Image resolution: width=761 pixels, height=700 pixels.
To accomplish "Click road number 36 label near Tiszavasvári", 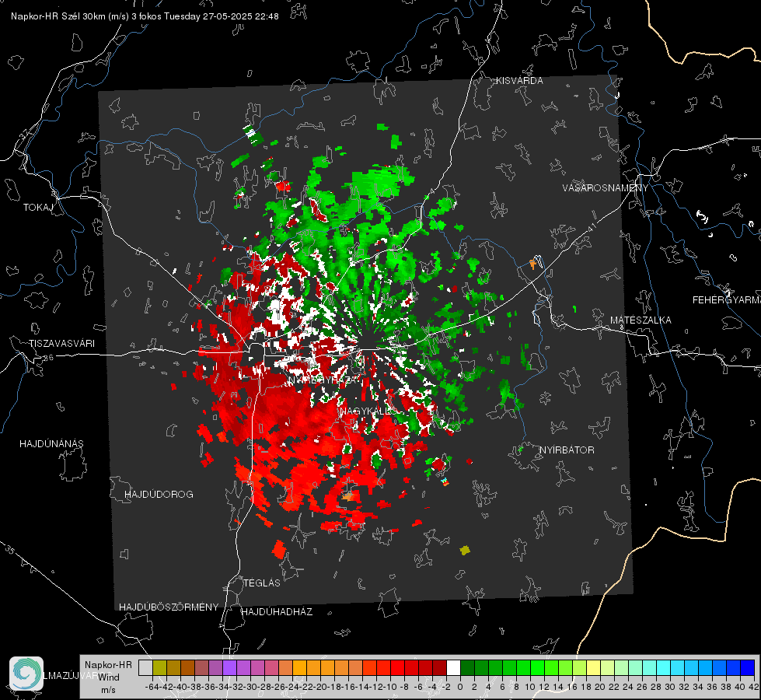I will [x=48, y=358].
